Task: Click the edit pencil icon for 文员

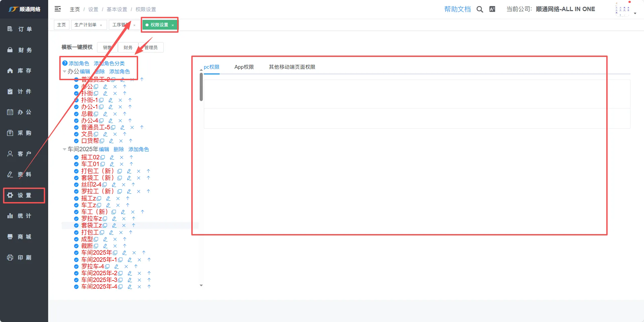Action: [x=105, y=134]
